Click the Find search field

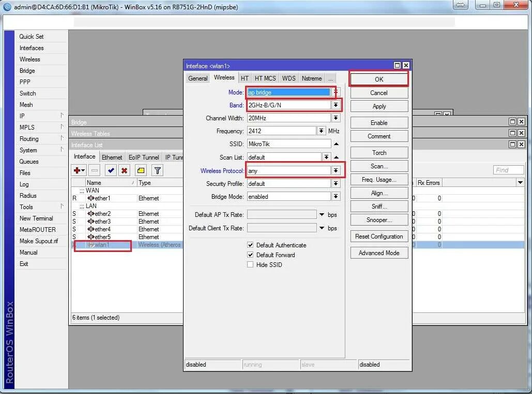point(509,170)
